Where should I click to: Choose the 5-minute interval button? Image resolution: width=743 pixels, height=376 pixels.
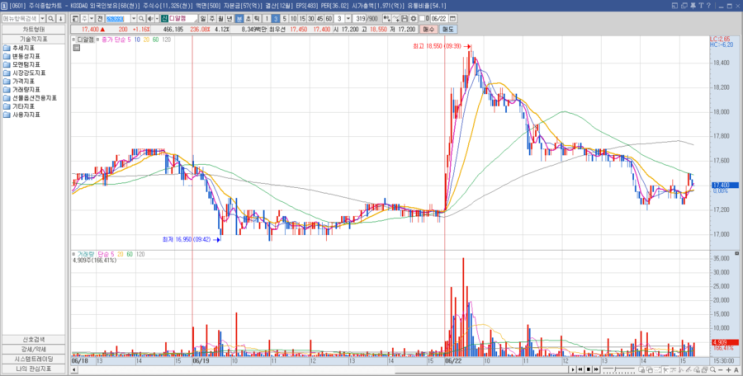click(284, 18)
